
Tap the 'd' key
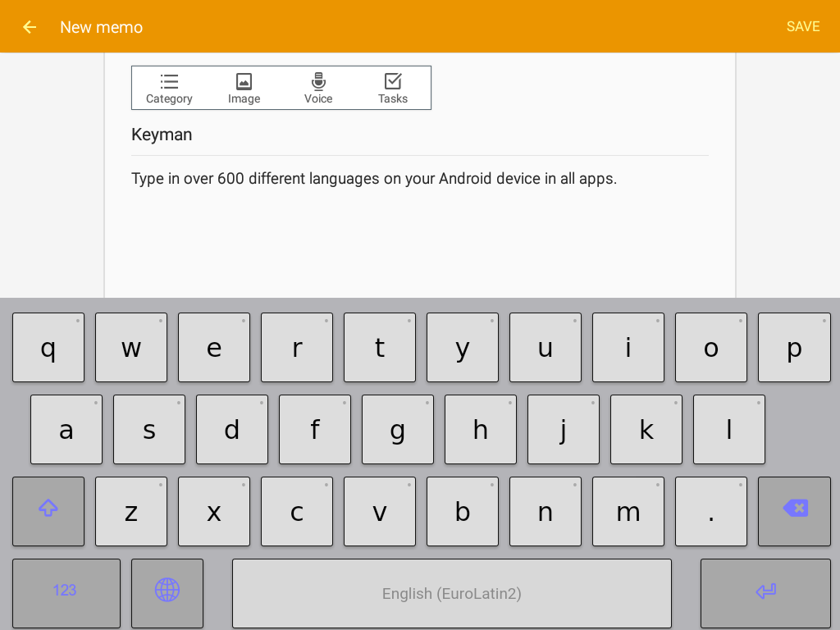click(x=232, y=429)
